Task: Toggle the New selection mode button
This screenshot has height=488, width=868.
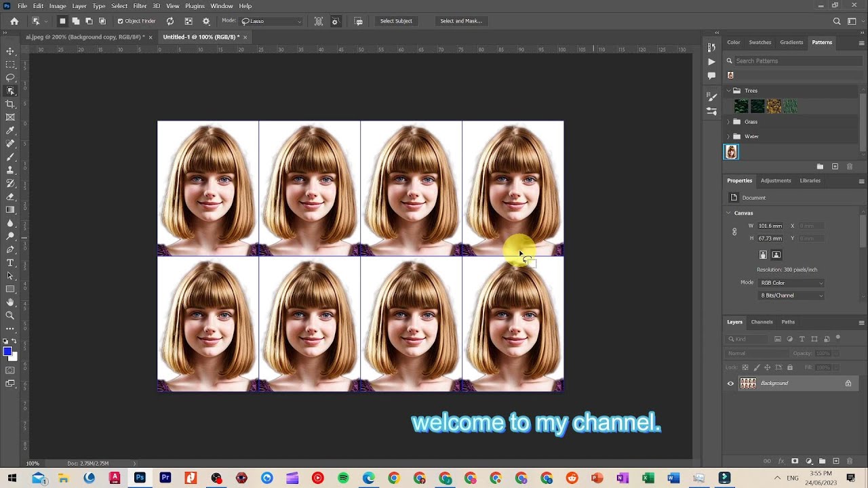Action: click(x=62, y=21)
